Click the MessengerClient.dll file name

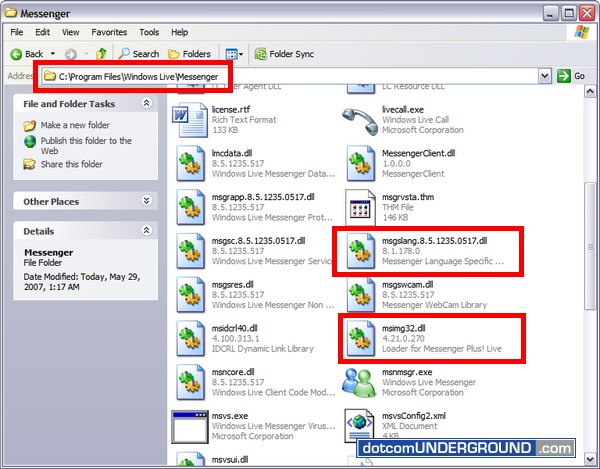coord(418,153)
